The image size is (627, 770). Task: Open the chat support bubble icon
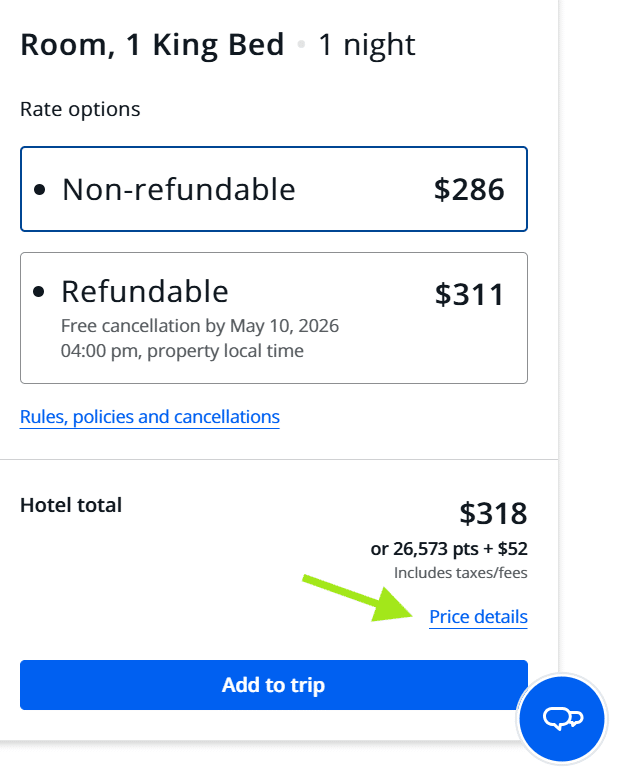coord(562,718)
